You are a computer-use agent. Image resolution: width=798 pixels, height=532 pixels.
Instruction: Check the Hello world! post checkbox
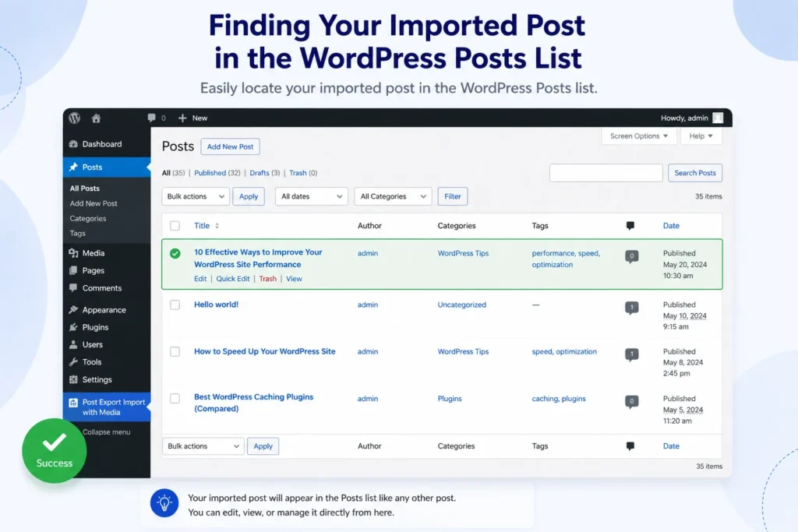(x=175, y=305)
